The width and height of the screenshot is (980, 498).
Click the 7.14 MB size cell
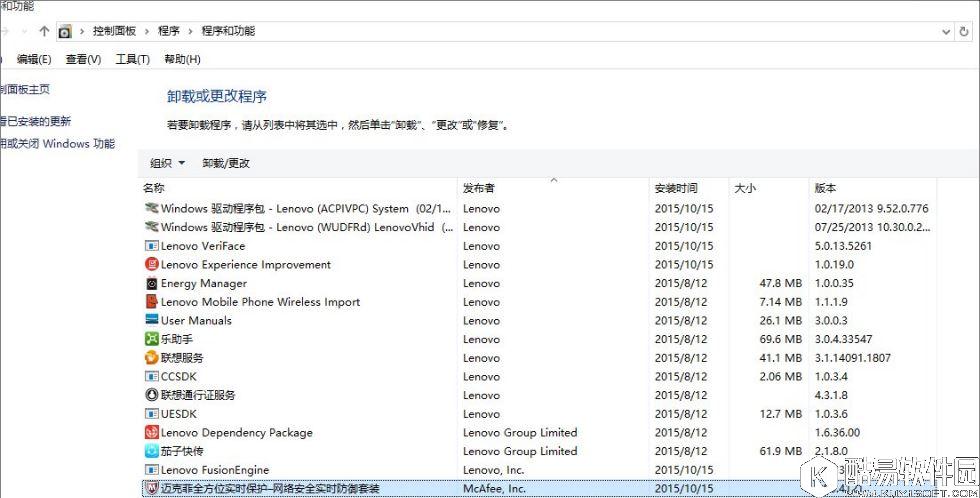click(781, 302)
